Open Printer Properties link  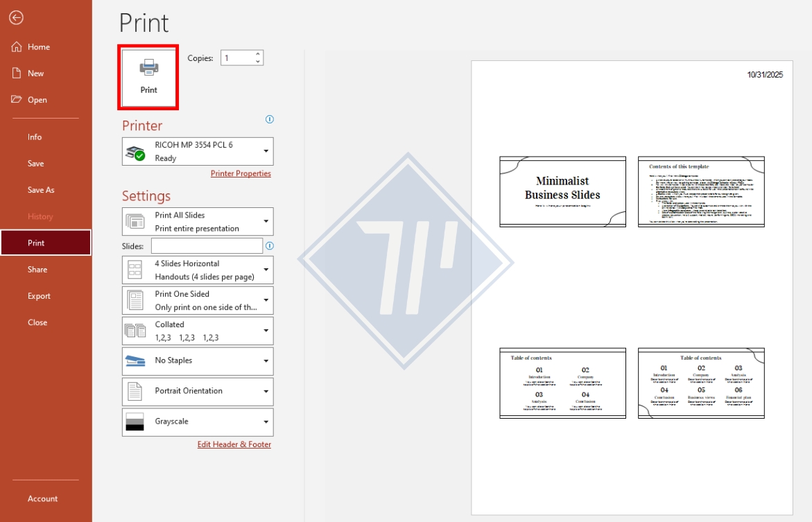tap(241, 173)
